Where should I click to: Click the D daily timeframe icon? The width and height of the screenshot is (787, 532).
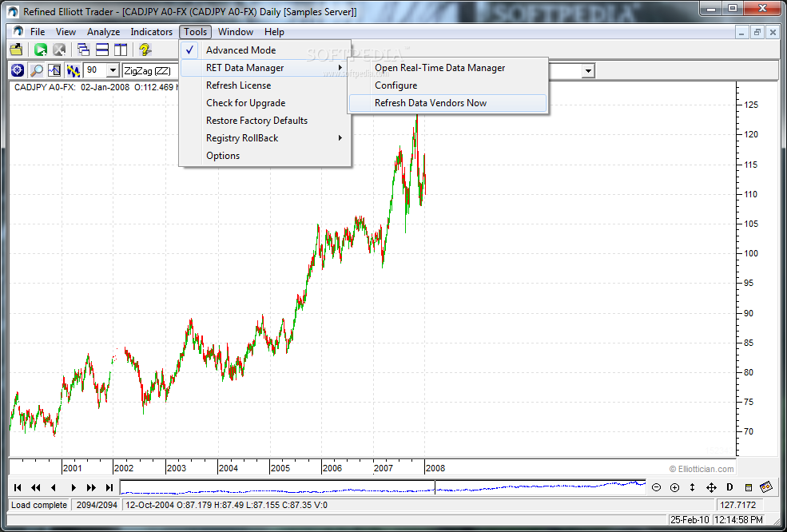(x=729, y=487)
